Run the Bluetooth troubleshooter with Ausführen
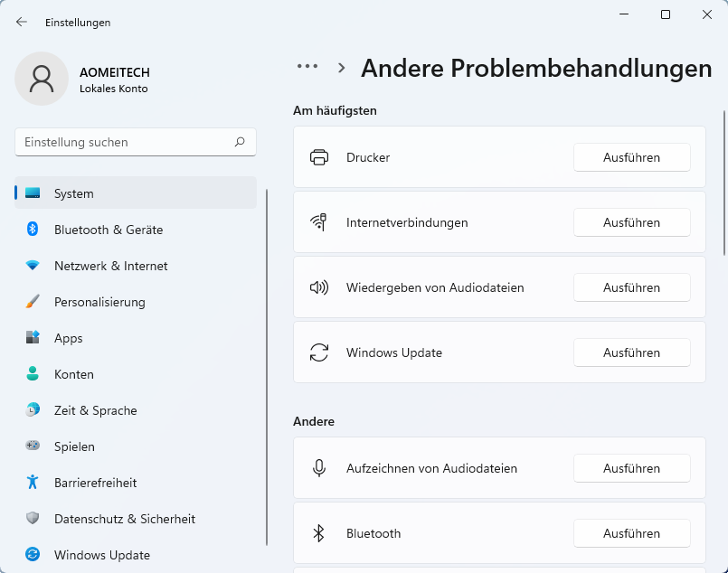 [631, 533]
